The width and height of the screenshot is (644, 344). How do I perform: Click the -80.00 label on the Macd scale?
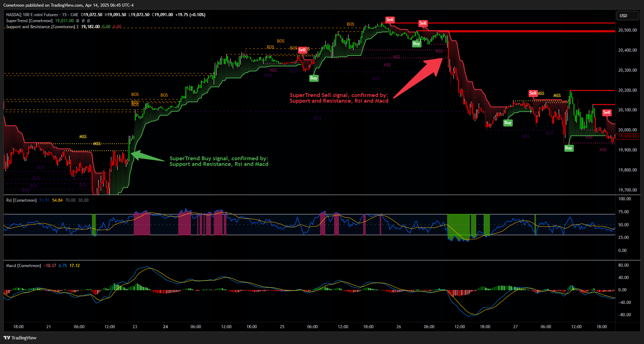(x=624, y=315)
